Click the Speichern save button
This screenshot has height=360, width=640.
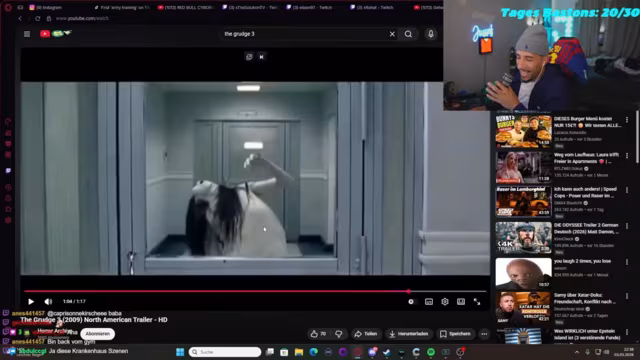pos(455,334)
